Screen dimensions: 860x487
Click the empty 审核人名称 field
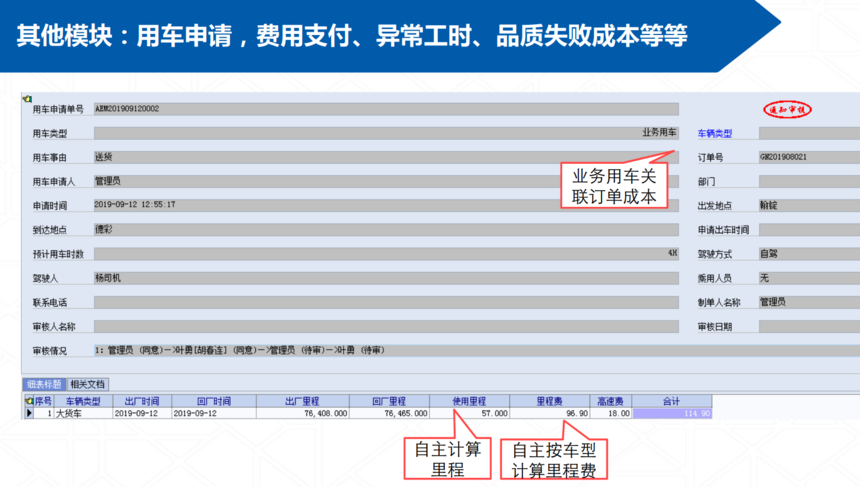coord(386,326)
